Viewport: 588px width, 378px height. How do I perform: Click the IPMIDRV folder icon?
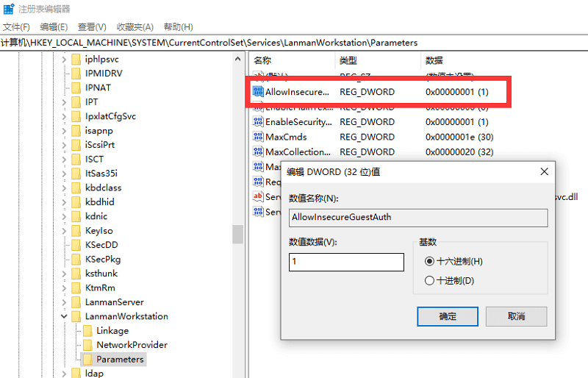[76, 74]
